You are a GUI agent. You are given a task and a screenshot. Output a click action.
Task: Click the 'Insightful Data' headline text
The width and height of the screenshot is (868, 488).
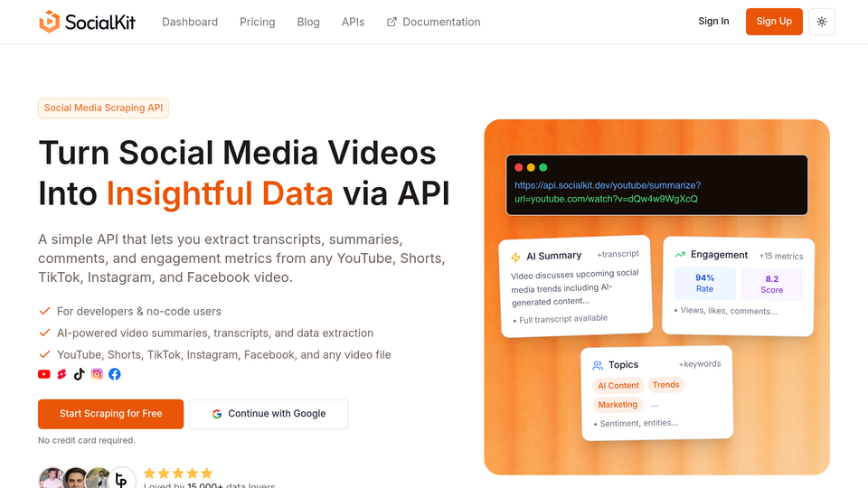(220, 193)
